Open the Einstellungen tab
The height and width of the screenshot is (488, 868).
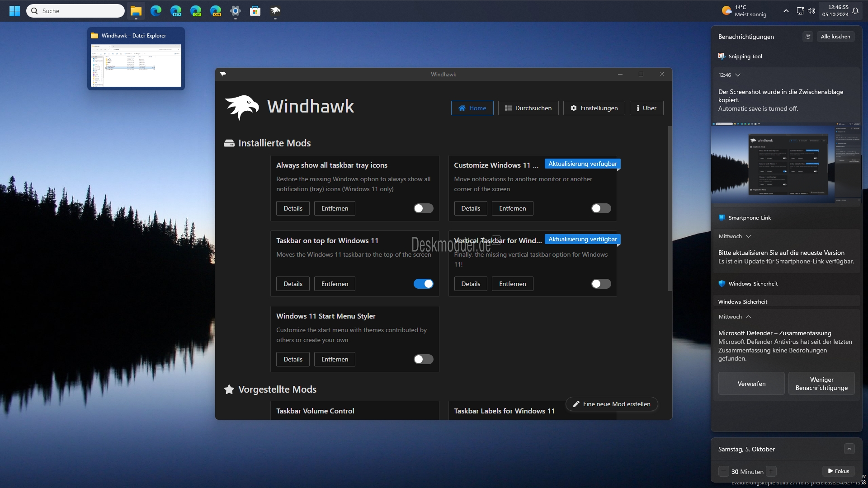click(594, 108)
